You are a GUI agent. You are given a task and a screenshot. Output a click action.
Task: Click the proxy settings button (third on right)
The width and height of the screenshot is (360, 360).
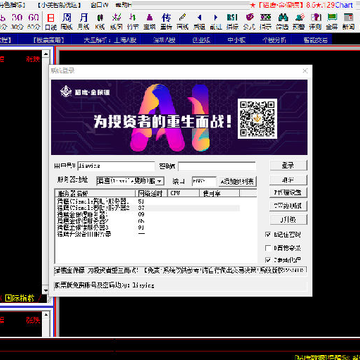(x=288, y=192)
